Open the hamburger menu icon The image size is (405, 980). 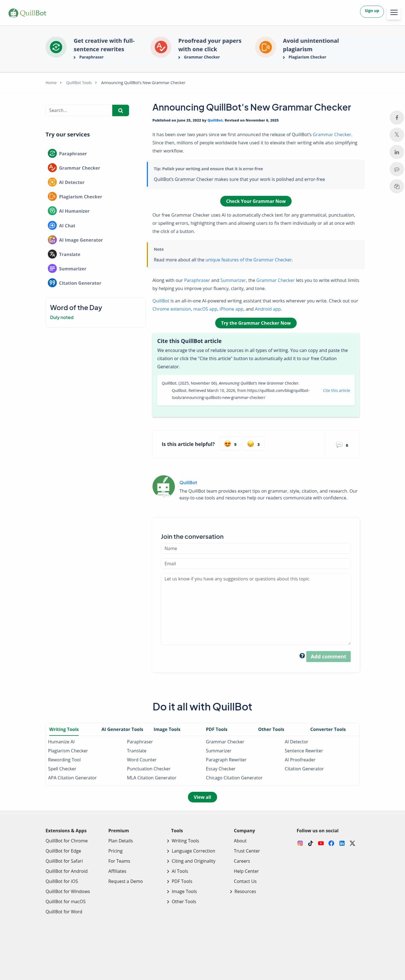click(x=394, y=13)
